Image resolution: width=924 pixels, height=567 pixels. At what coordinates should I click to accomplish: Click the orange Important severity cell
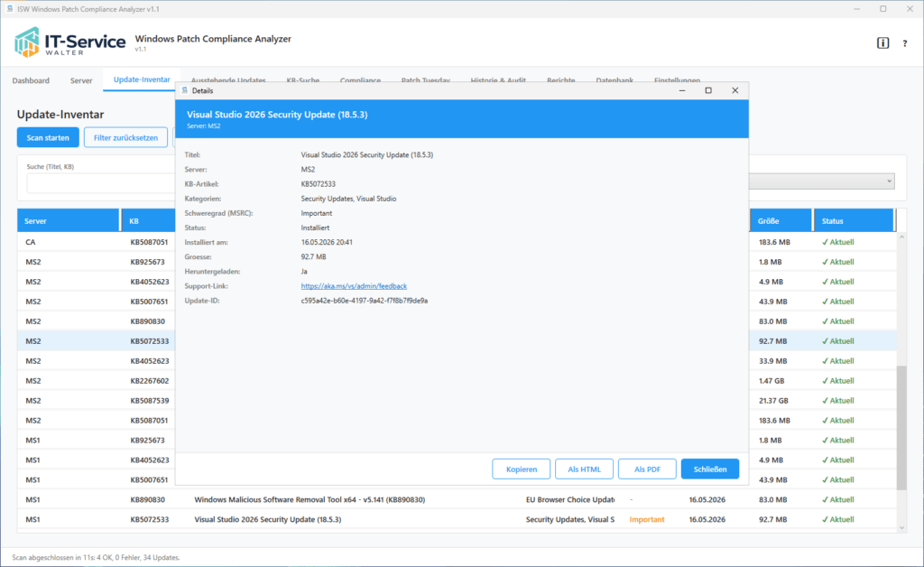[646, 519]
